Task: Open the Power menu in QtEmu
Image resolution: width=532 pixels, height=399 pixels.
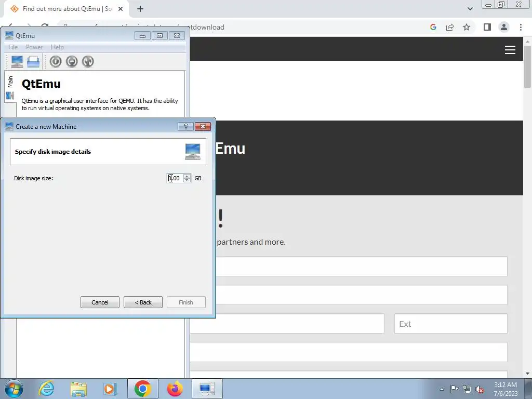Action: pyautogui.click(x=34, y=47)
